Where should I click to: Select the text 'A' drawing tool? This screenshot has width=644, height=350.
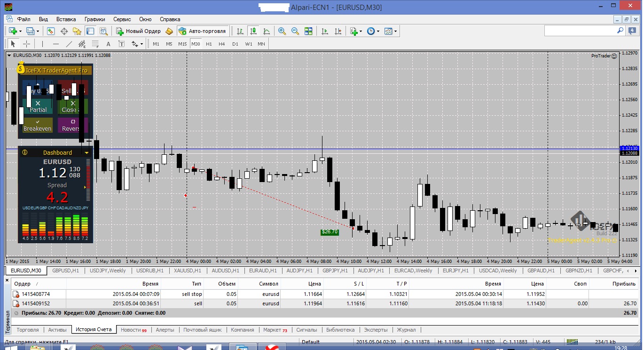click(x=108, y=44)
